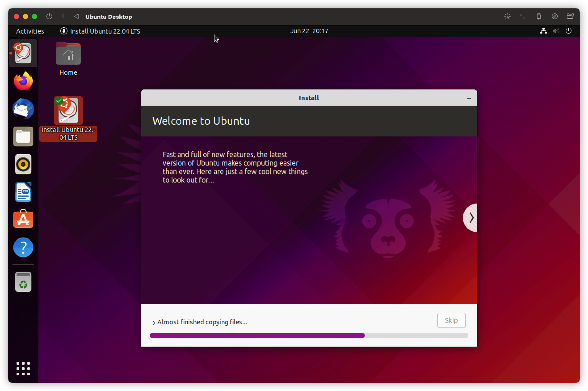The height and width of the screenshot is (391, 588).
Task: Click the VM resize display icon
Action: [x=523, y=17]
